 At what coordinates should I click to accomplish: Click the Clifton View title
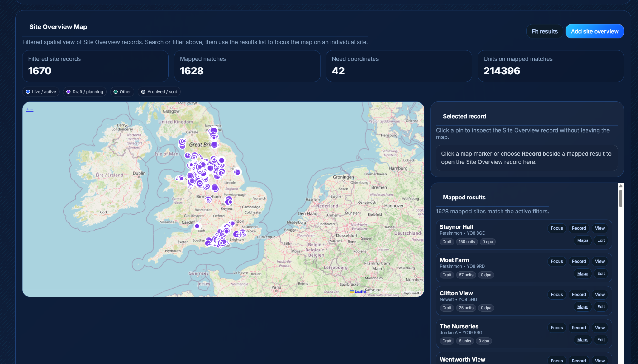(456, 293)
